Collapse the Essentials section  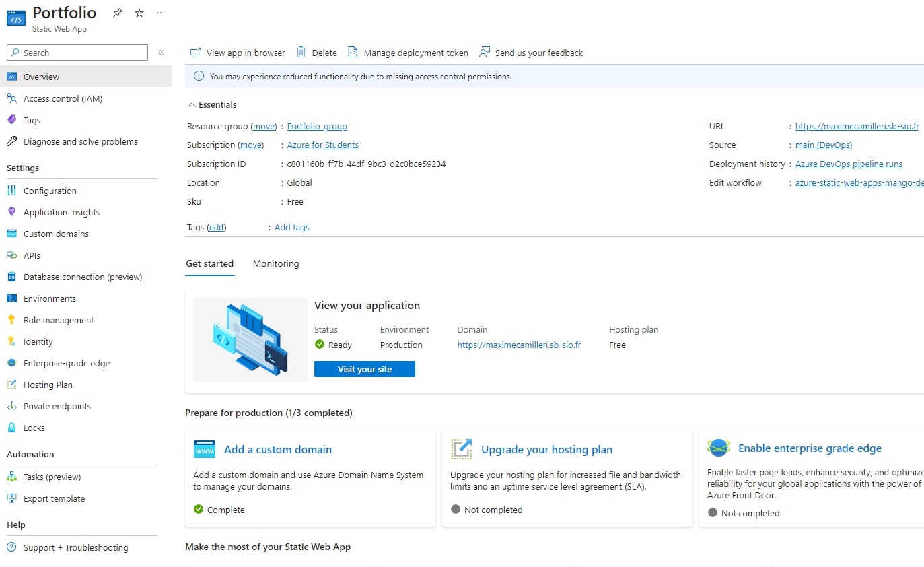(x=212, y=105)
